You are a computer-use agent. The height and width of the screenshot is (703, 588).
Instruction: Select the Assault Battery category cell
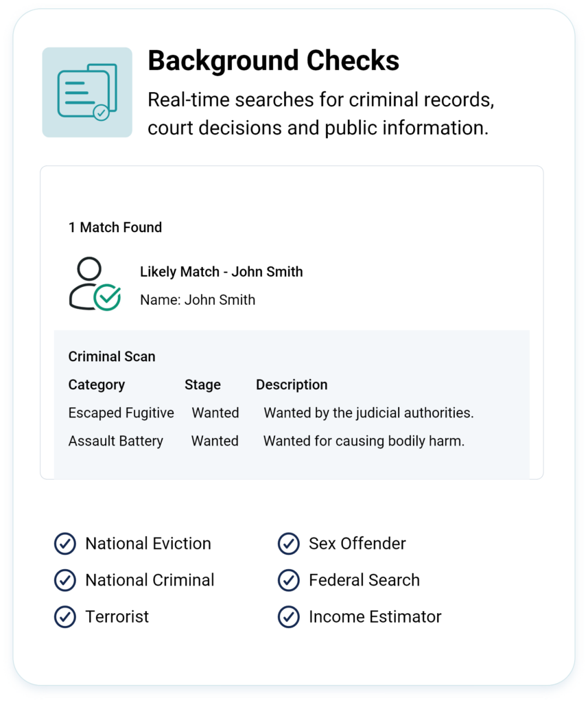click(x=116, y=441)
